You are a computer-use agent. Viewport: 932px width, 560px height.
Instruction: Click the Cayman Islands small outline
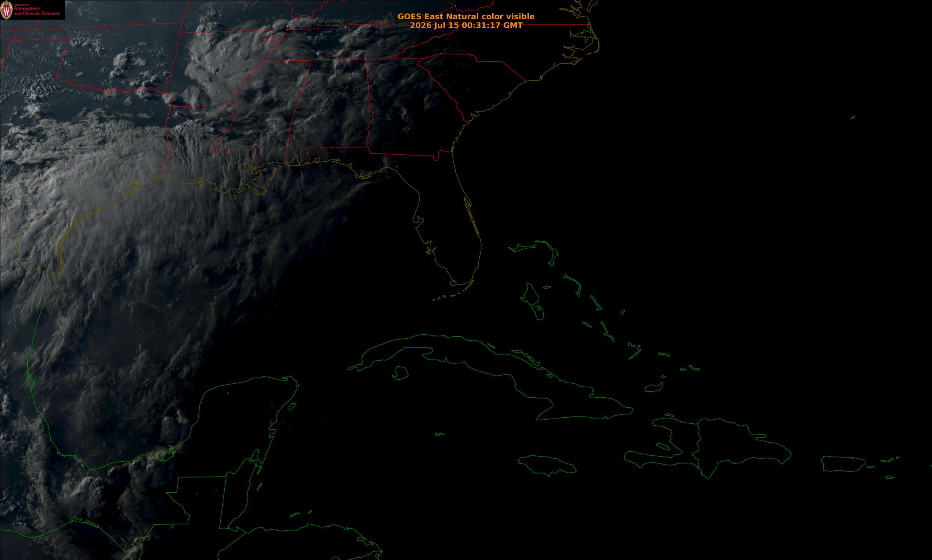coord(439,434)
